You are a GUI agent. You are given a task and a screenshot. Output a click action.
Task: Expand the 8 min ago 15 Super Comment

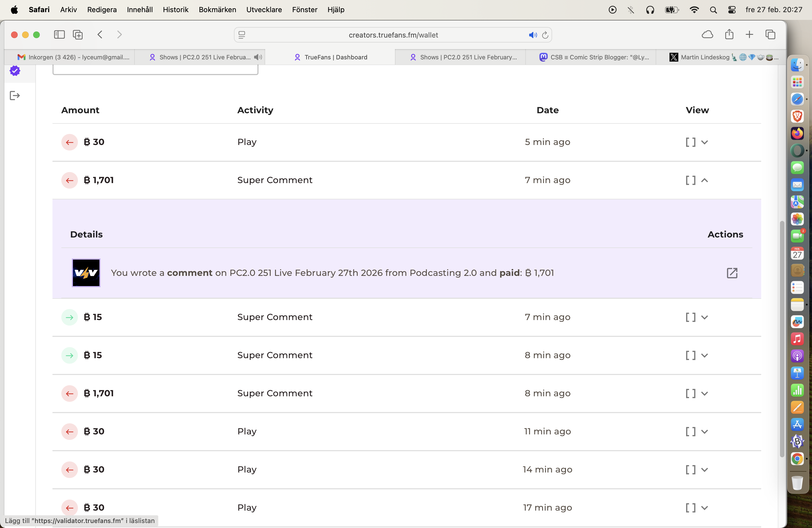click(705, 355)
